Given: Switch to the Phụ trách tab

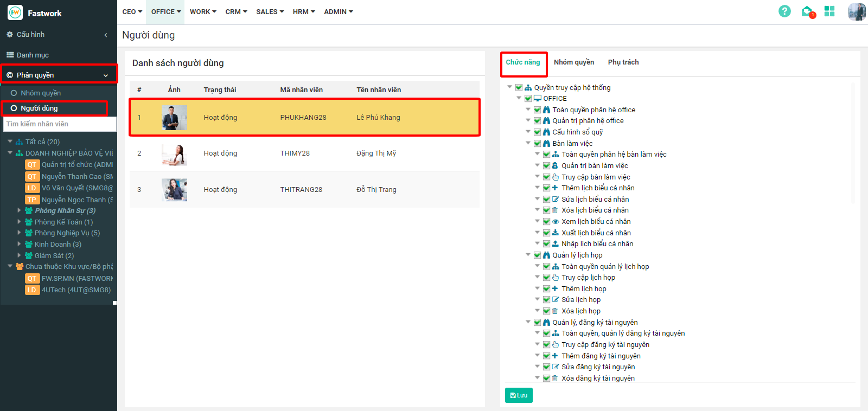Looking at the screenshot, I should point(623,62).
